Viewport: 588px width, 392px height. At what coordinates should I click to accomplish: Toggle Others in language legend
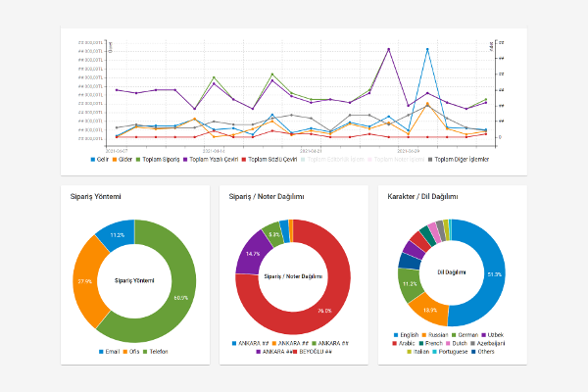(482, 352)
